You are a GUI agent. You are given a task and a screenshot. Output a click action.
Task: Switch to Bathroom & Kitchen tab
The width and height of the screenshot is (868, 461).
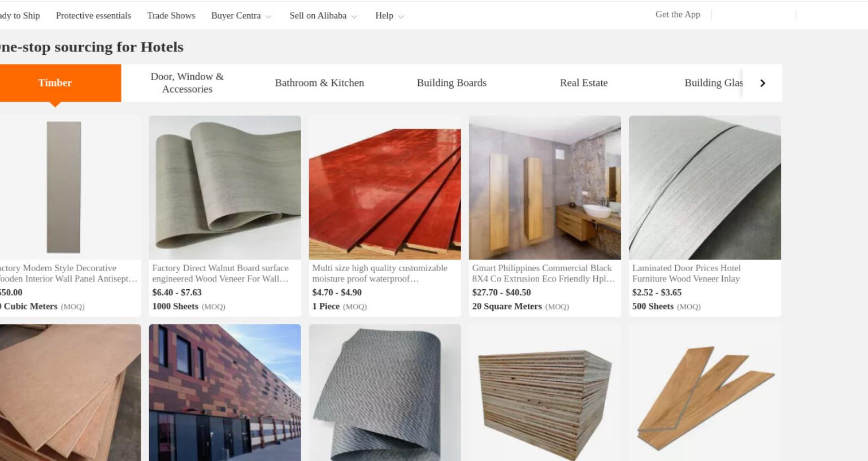[x=319, y=83]
